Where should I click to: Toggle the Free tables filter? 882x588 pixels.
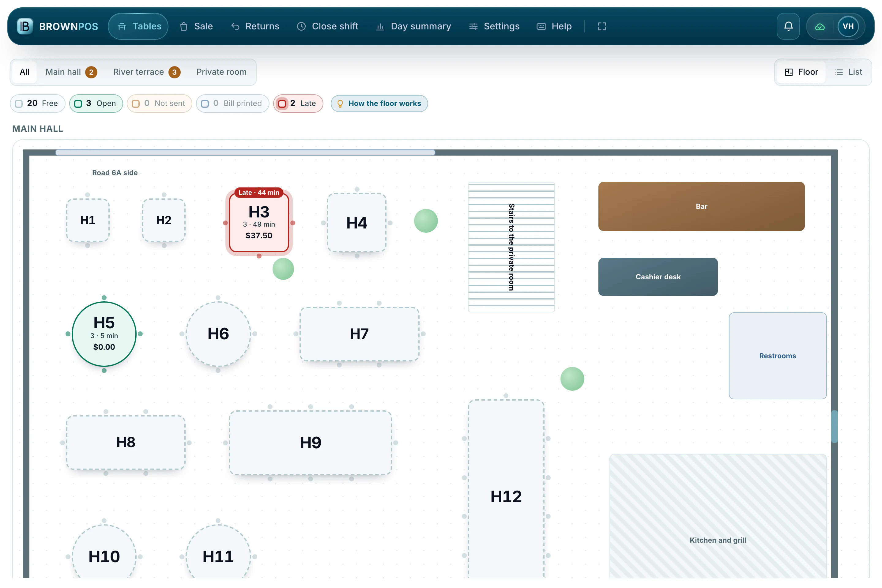pyautogui.click(x=37, y=104)
